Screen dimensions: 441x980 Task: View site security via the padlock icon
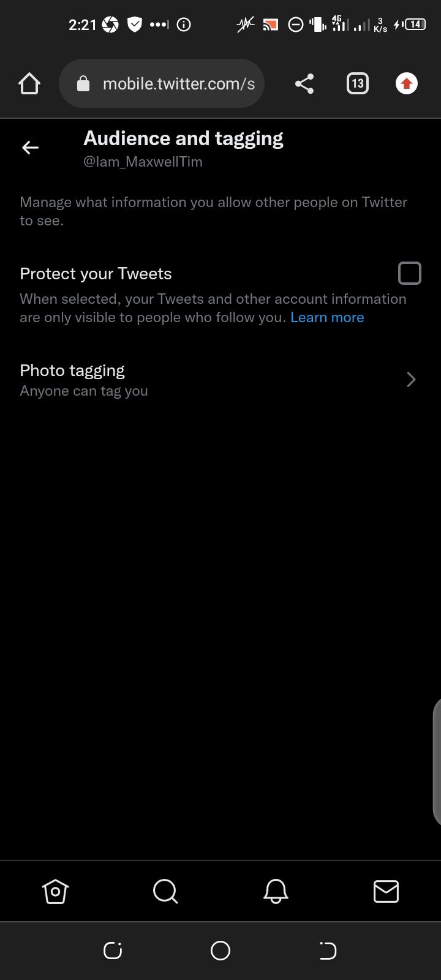(83, 83)
